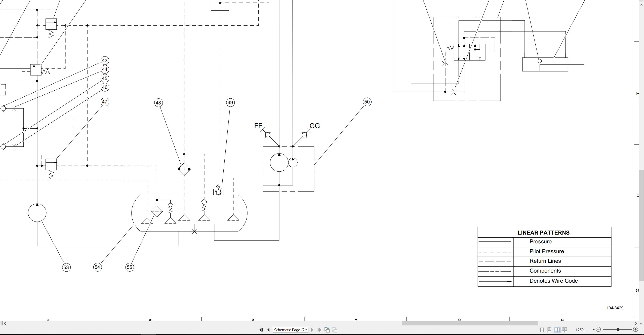Click callout number 46

pos(105,87)
